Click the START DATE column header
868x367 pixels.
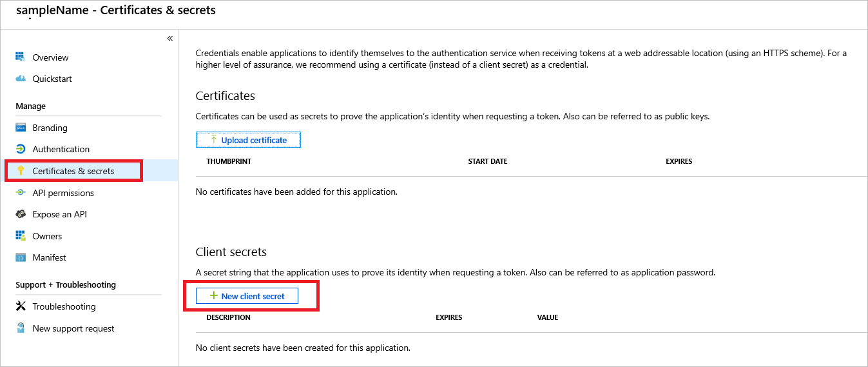click(x=488, y=161)
